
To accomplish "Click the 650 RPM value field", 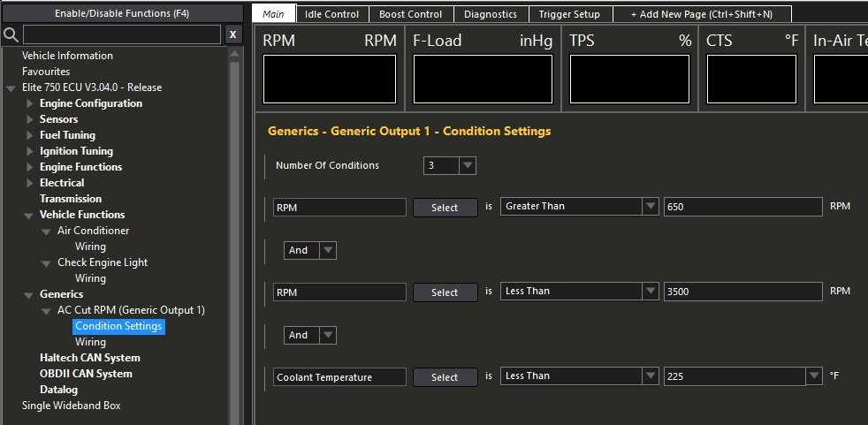I will pos(742,207).
